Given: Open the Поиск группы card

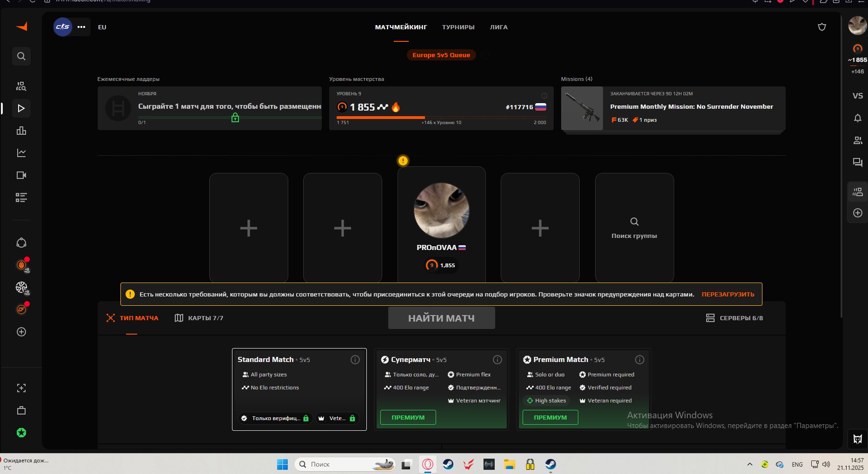Looking at the screenshot, I should pos(634,228).
